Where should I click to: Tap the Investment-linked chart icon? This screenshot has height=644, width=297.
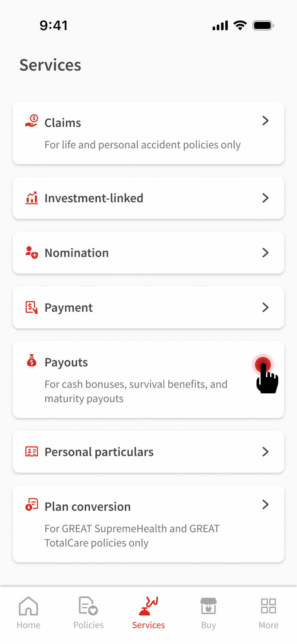coord(32,197)
